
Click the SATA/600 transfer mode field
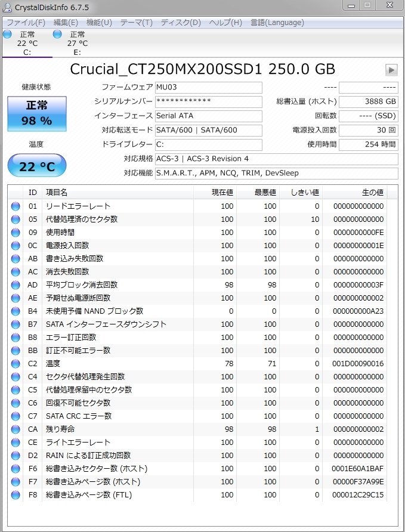(209, 130)
